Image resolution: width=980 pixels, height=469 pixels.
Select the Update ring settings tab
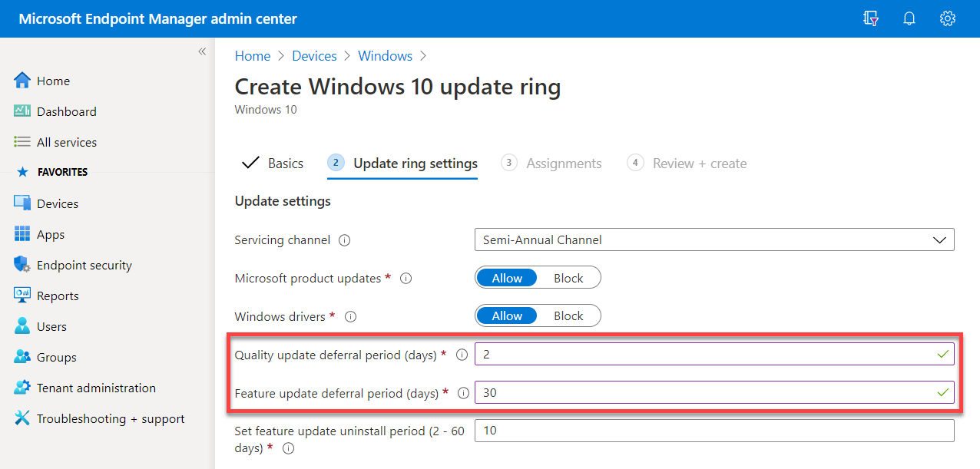point(402,163)
